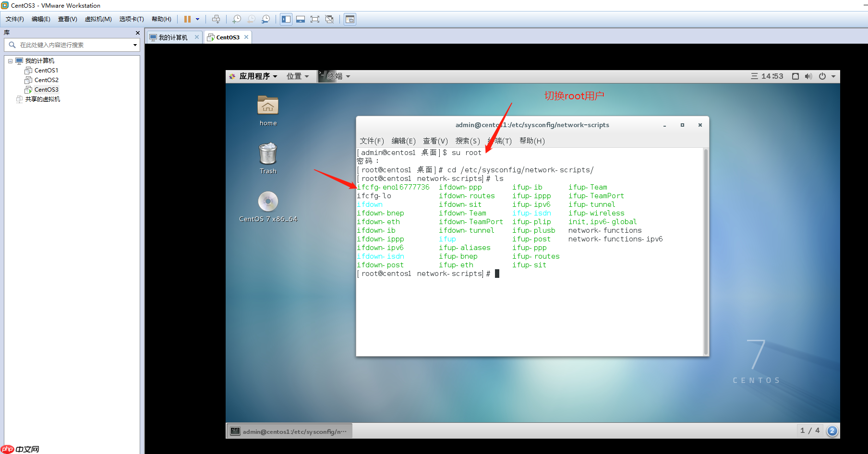Enter full screen mode
868x454 pixels.
(315, 19)
